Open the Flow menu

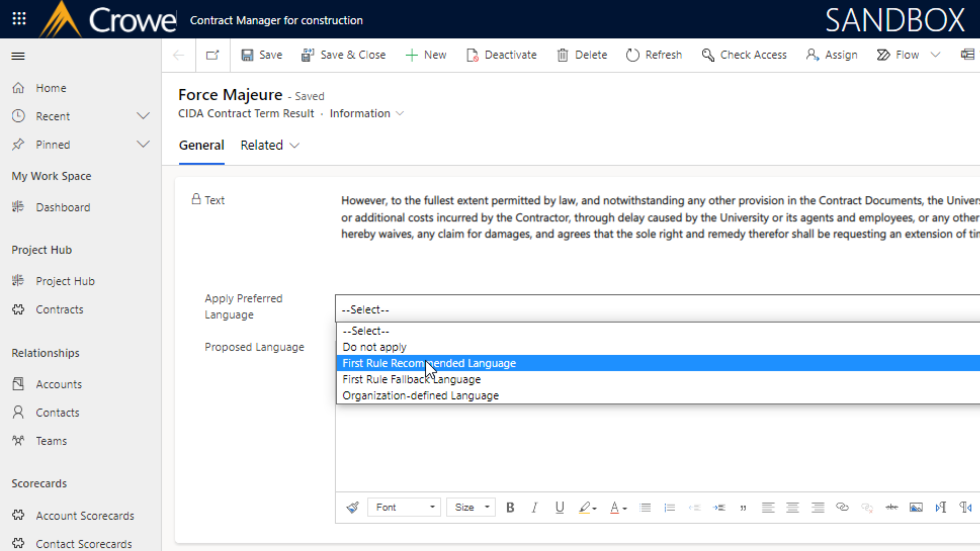[898, 55]
